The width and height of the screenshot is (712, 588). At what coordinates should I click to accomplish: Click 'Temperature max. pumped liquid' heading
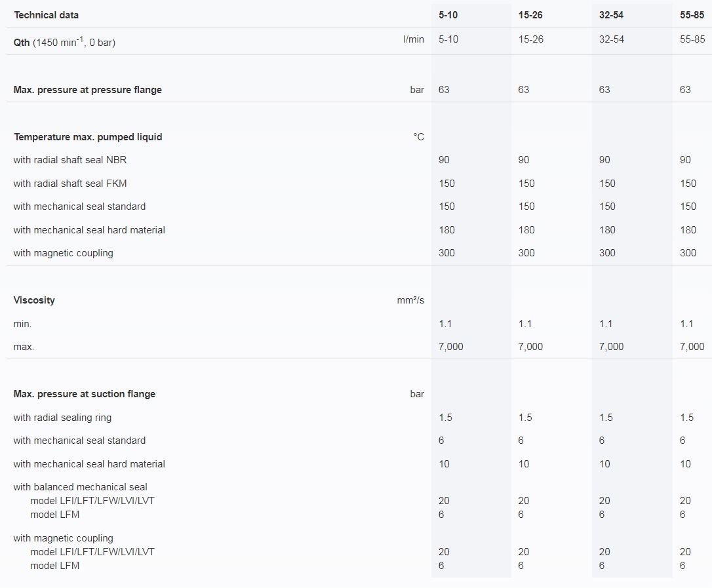(x=88, y=136)
